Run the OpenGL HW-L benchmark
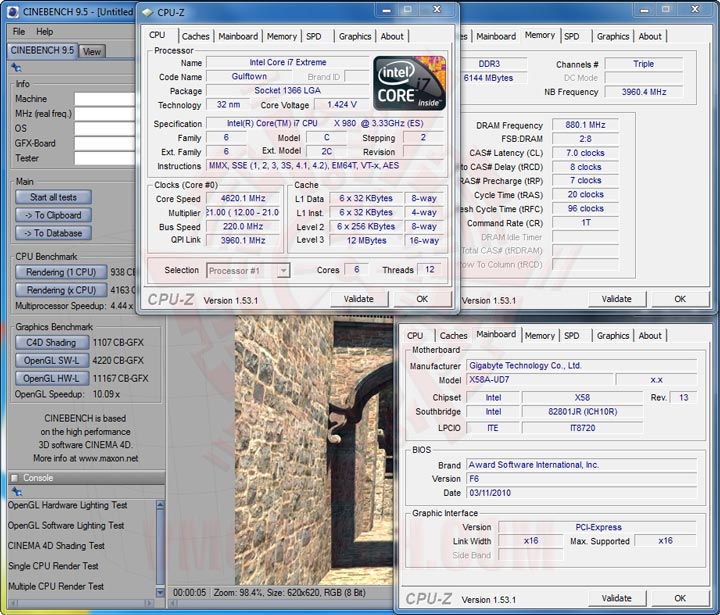The image size is (720, 615). coord(51,378)
